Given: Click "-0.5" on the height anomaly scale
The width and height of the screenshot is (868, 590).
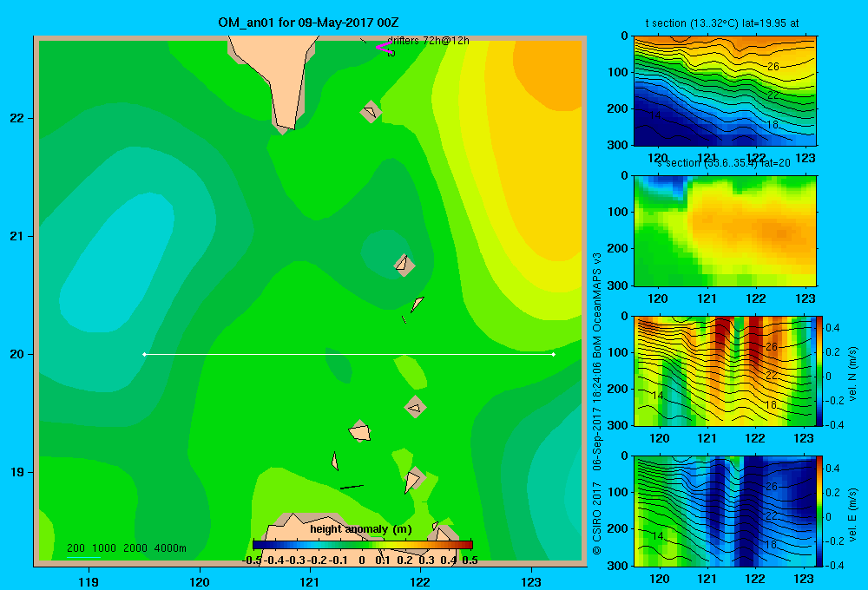Looking at the screenshot, I should 252,560.
